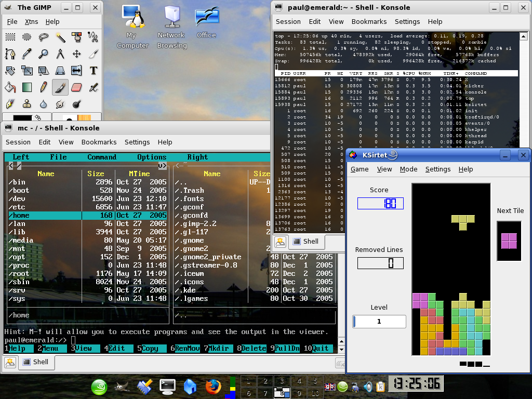
Task: Open the Home folder from the panel
Action: click(190, 387)
